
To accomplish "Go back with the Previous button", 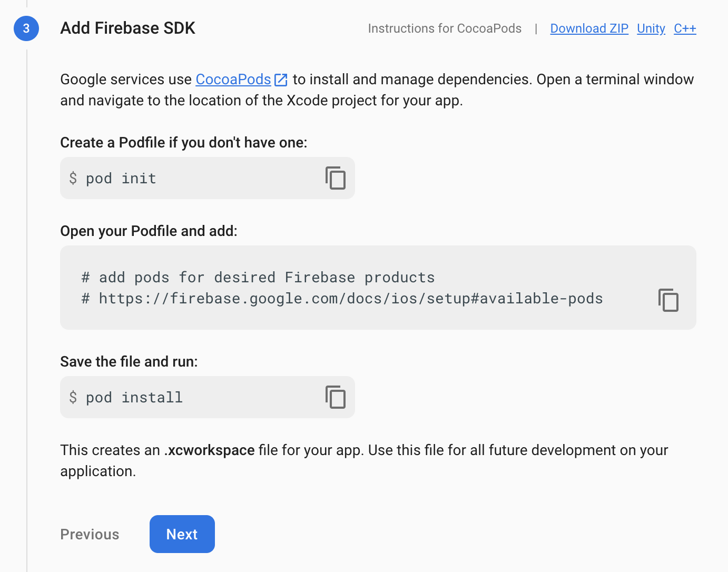I will click(x=90, y=534).
